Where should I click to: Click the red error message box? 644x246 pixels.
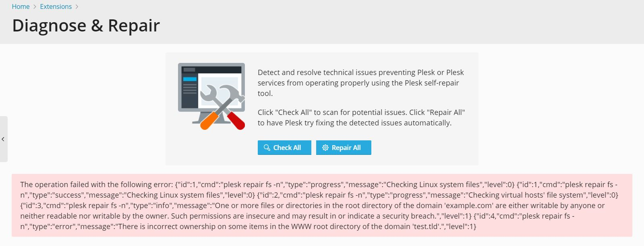click(x=322, y=205)
